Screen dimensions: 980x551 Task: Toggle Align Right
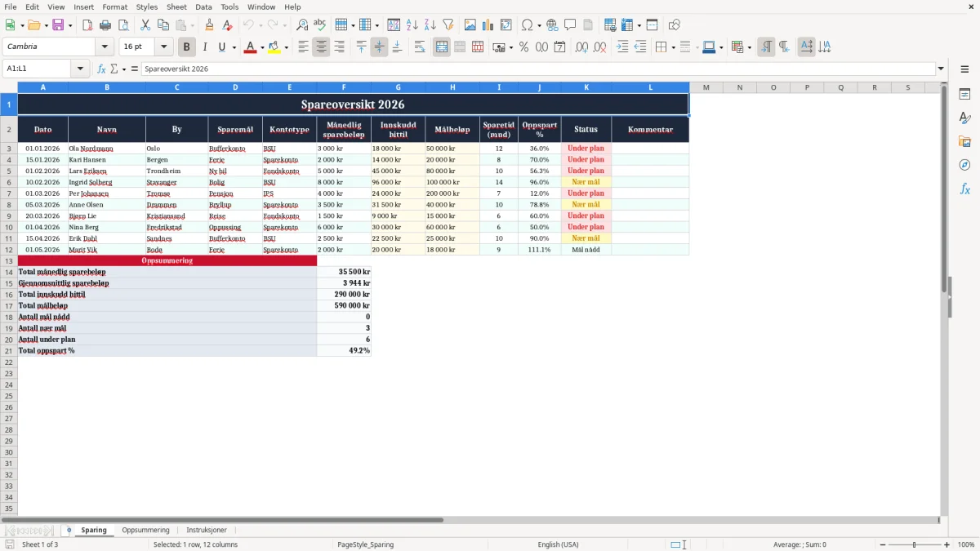pos(339,47)
